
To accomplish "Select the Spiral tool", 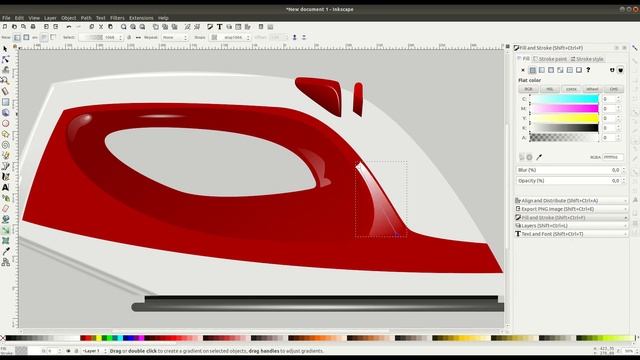I will coord(5,144).
